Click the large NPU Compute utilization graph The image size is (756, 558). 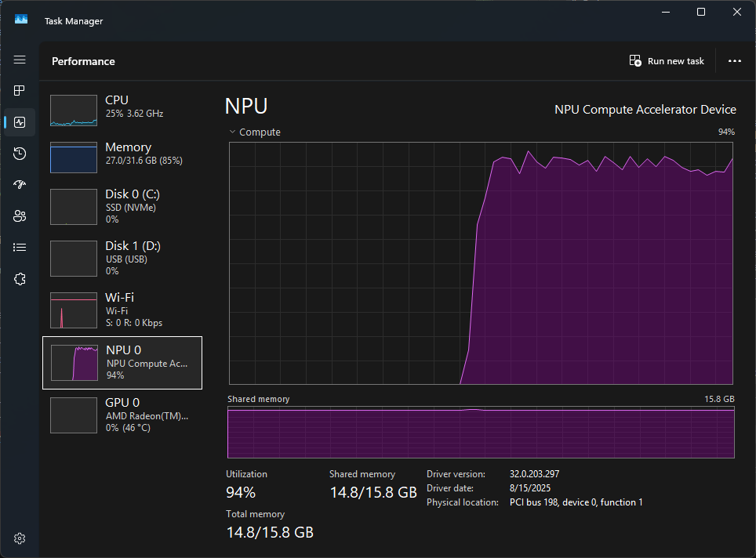481,263
